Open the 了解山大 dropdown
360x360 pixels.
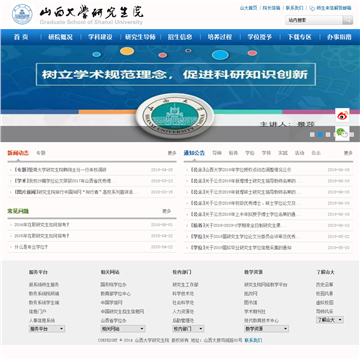pyautogui.click(x=330, y=320)
